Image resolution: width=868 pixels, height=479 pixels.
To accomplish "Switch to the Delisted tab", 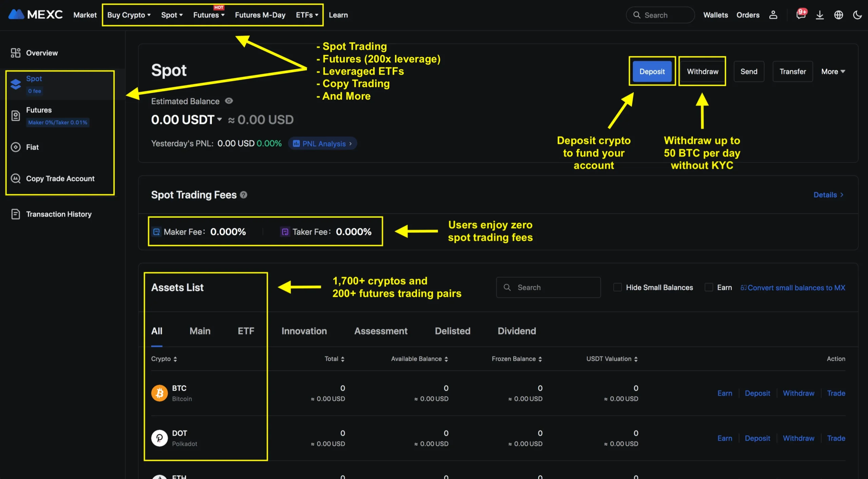I will pos(453,331).
